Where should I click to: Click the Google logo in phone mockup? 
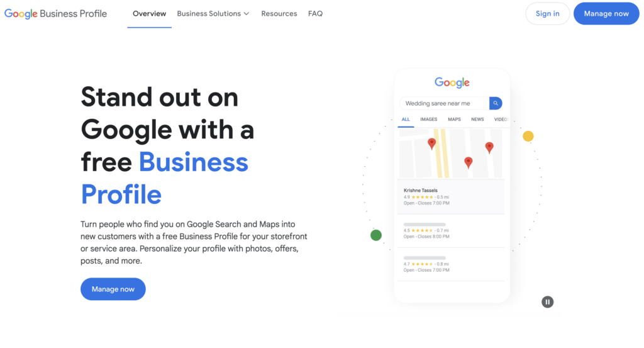(452, 83)
